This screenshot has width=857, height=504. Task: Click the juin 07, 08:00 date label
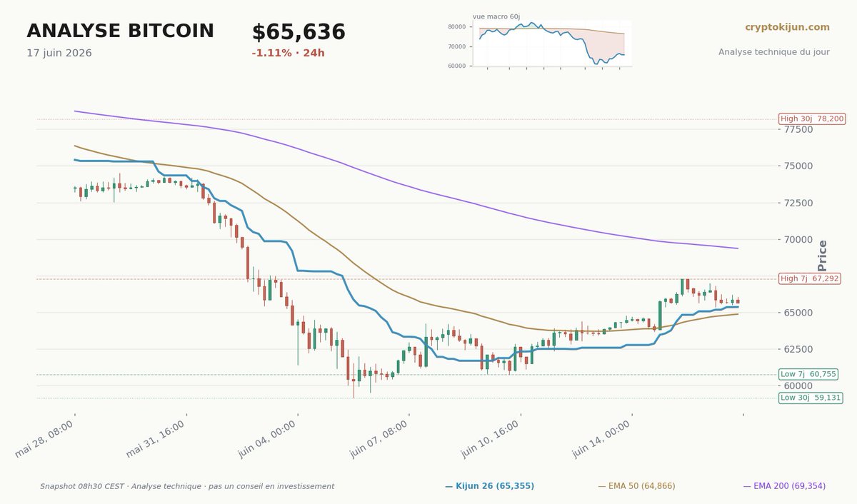pyautogui.click(x=379, y=438)
